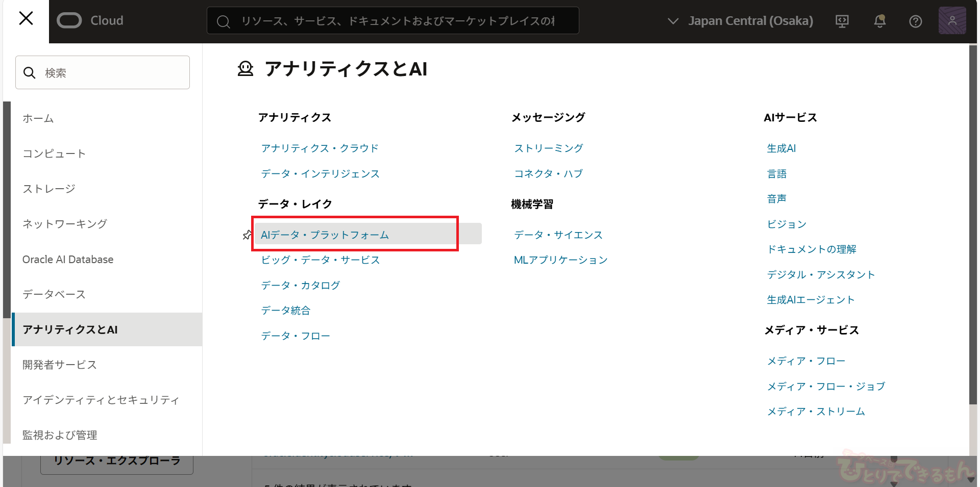Click the リソース・エクスプローラ button
The image size is (980, 487).
pyautogui.click(x=117, y=461)
